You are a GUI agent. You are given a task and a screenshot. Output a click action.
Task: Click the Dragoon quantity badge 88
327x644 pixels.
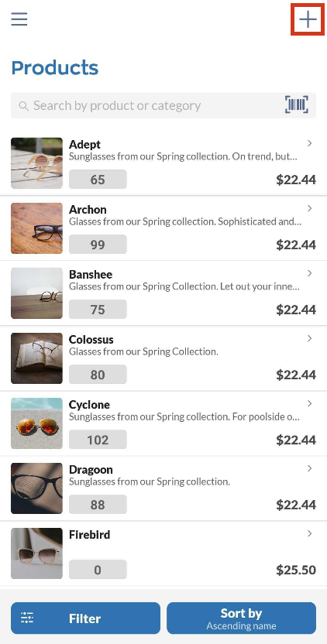(x=98, y=505)
